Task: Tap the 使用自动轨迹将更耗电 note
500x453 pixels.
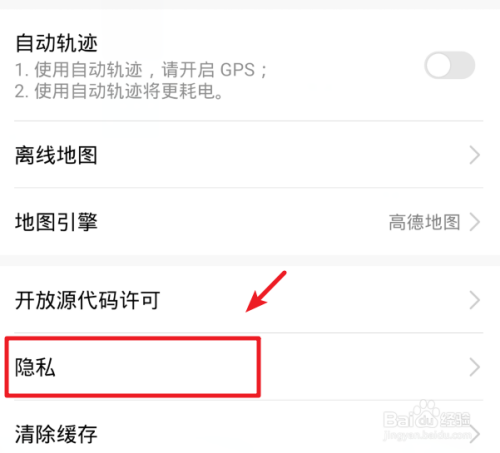Action: tap(119, 91)
